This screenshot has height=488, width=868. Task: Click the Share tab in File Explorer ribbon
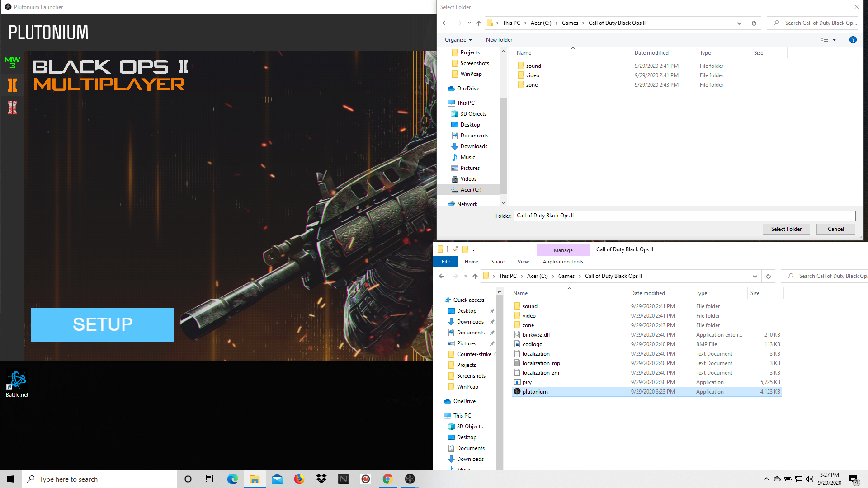point(498,261)
